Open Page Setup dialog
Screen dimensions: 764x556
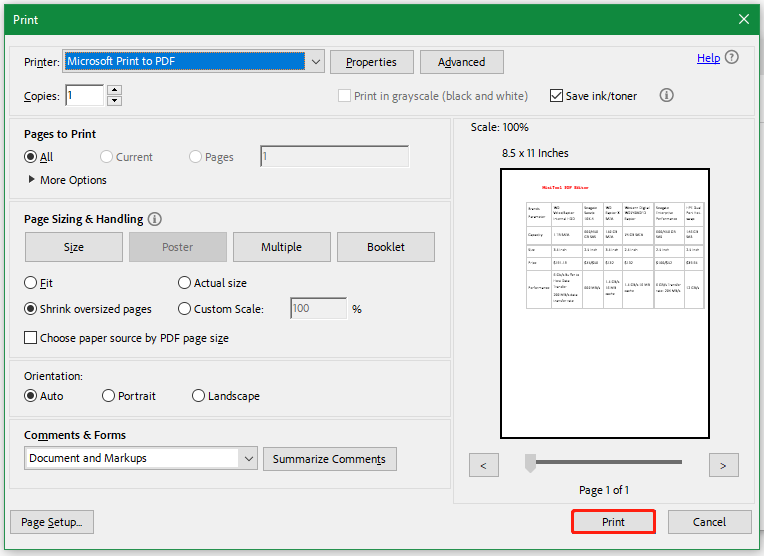52,522
